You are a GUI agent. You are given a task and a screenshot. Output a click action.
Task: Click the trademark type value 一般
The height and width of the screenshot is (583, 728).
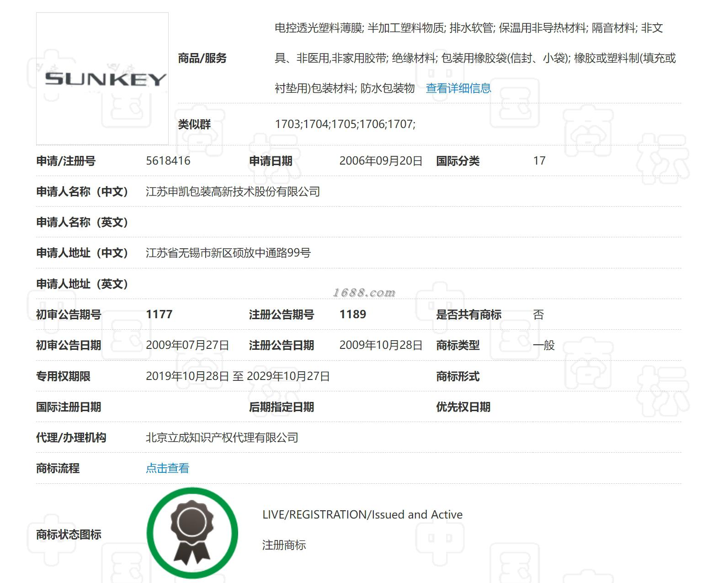tap(544, 345)
